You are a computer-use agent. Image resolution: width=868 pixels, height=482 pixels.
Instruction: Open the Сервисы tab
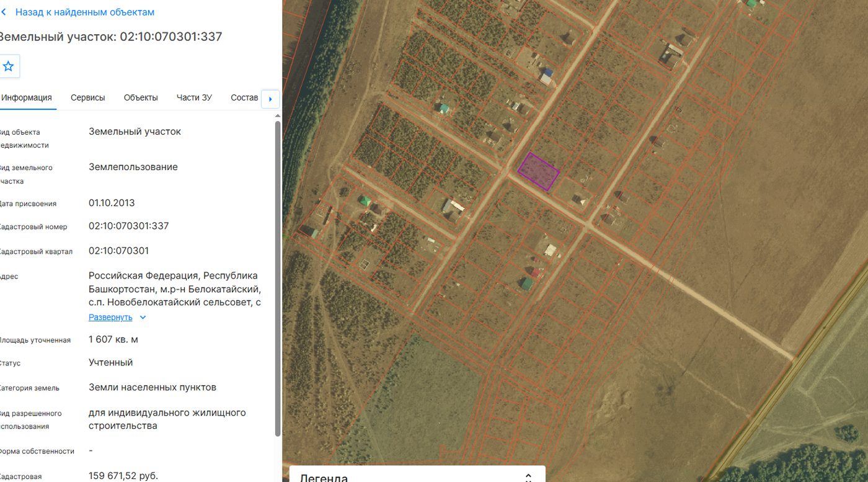coord(88,98)
